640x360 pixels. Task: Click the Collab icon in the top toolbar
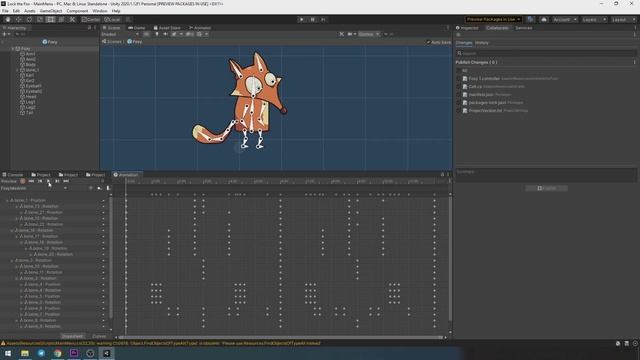click(x=530, y=19)
